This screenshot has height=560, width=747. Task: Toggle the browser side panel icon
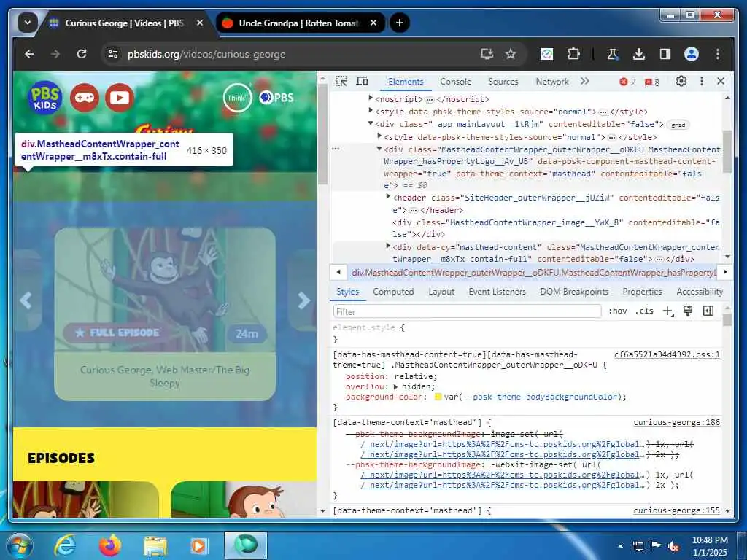coord(665,54)
